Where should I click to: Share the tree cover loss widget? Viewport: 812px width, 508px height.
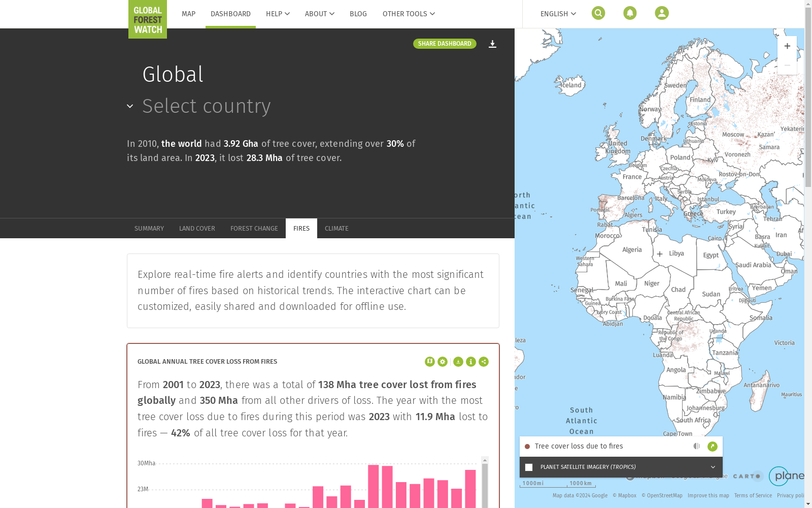[484, 362]
